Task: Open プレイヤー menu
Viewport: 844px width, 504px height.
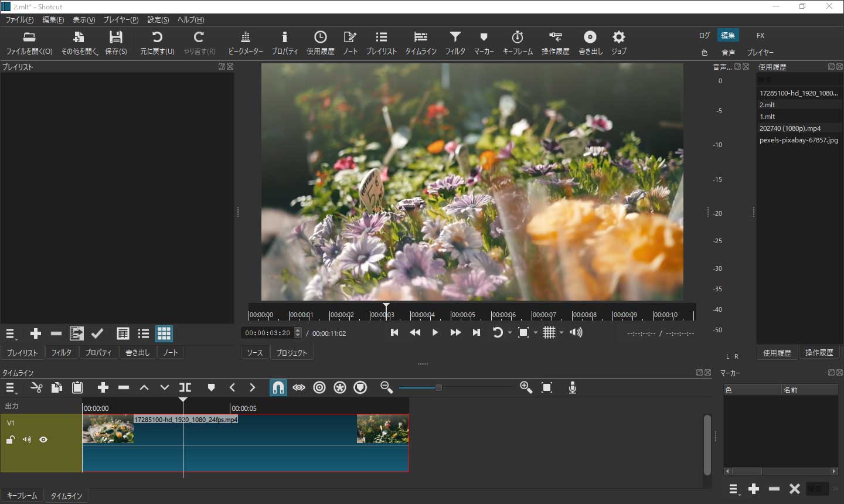Action: [121, 19]
